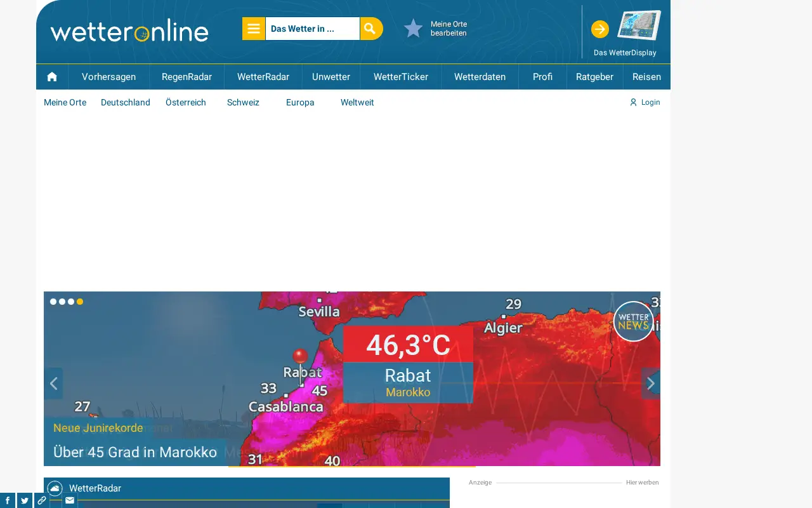Go to the Meine Orte sub-navigation link
Screen dimensions: 812x508
click(65, 102)
